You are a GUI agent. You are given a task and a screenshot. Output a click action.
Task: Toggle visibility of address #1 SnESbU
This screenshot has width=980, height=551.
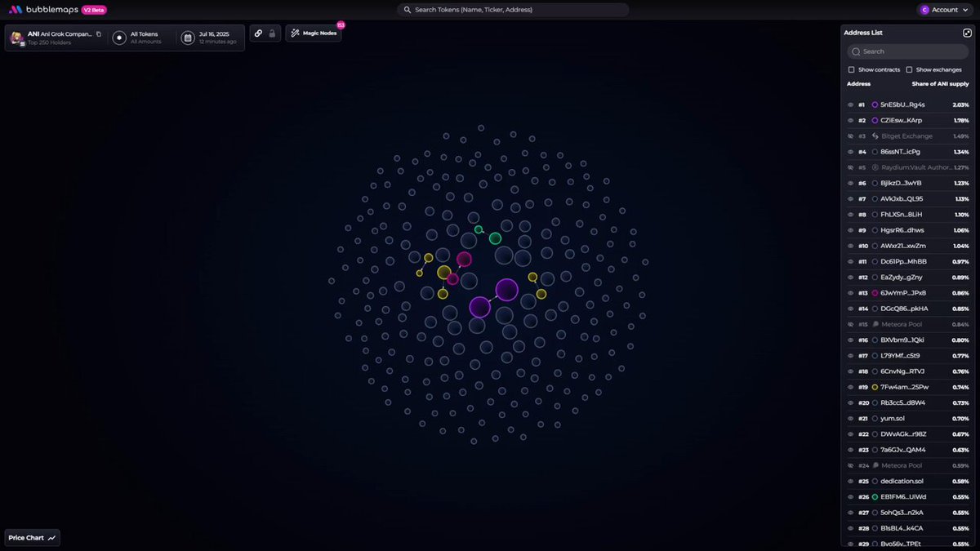pos(850,104)
